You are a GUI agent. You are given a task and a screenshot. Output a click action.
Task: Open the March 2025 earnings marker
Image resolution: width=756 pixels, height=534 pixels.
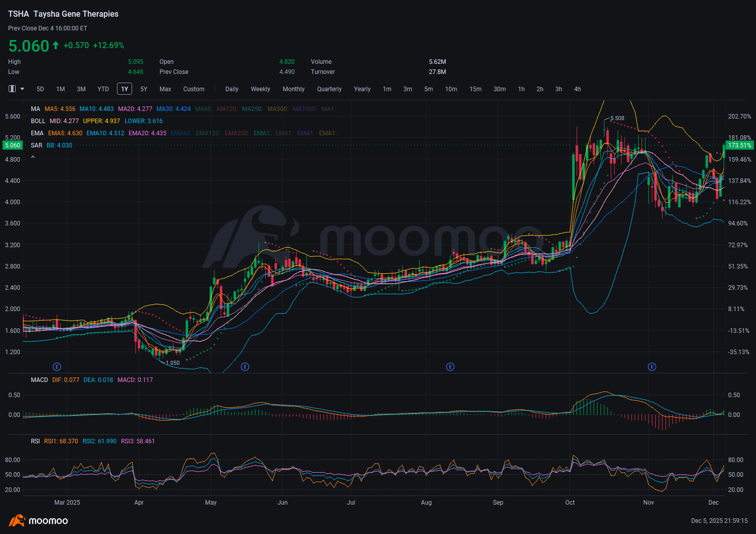[x=57, y=366]
